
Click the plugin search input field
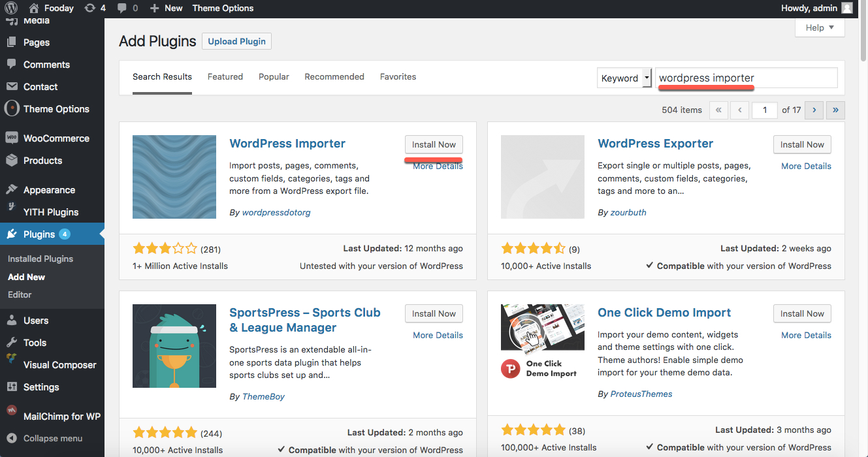746,78
